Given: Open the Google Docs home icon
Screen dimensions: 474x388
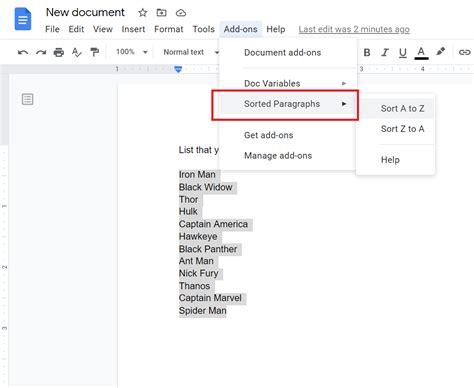Looking at the screenshot, I should pos(23,19).
